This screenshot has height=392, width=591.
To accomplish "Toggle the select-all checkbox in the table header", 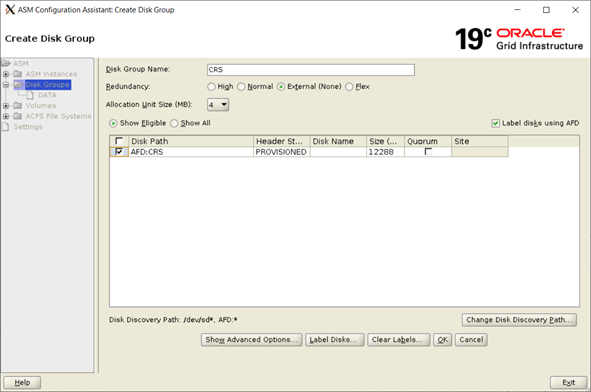I will coord(119,141).
